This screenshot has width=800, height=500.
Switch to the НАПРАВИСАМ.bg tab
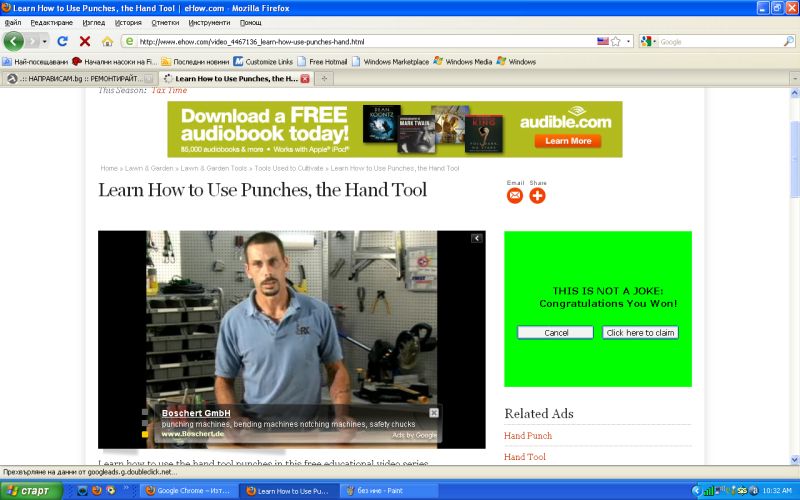tap(80, 78)
